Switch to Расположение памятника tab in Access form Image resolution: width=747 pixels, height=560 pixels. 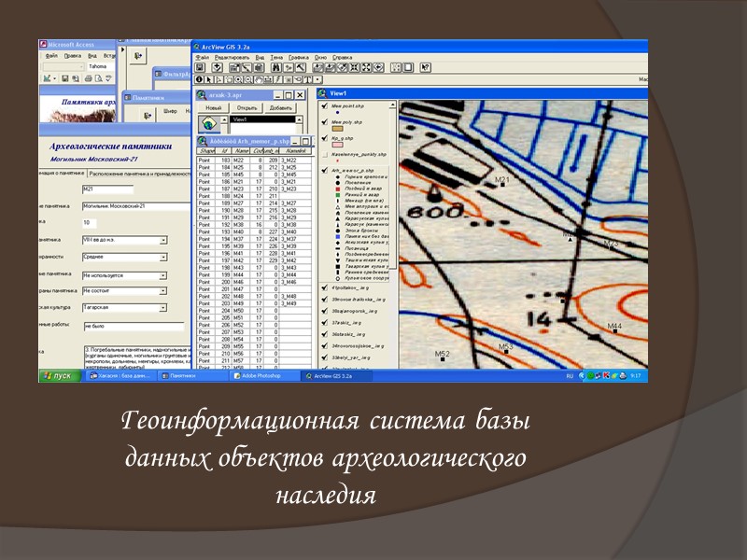[139, 174]
